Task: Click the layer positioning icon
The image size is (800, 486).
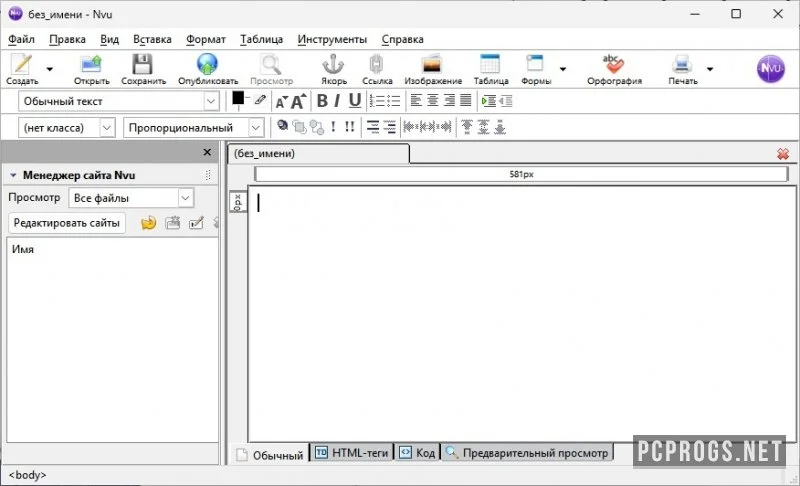Action: [282, 125]
